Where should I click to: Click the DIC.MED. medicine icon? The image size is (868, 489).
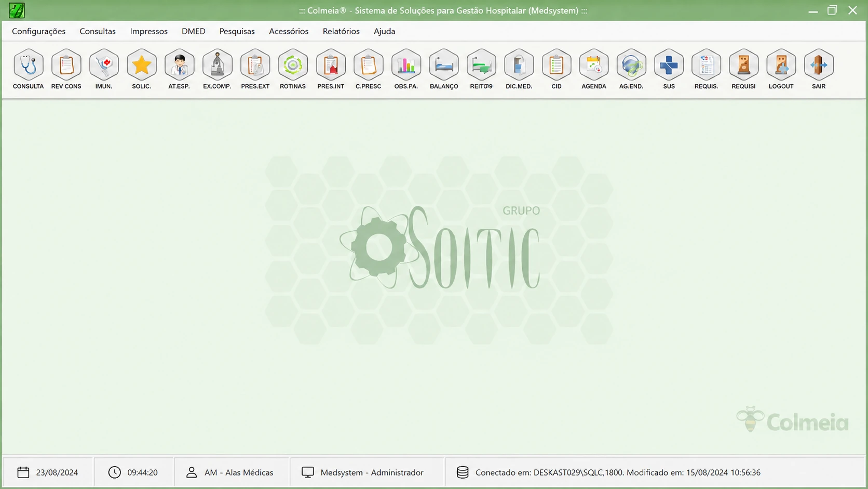[519, 65]
